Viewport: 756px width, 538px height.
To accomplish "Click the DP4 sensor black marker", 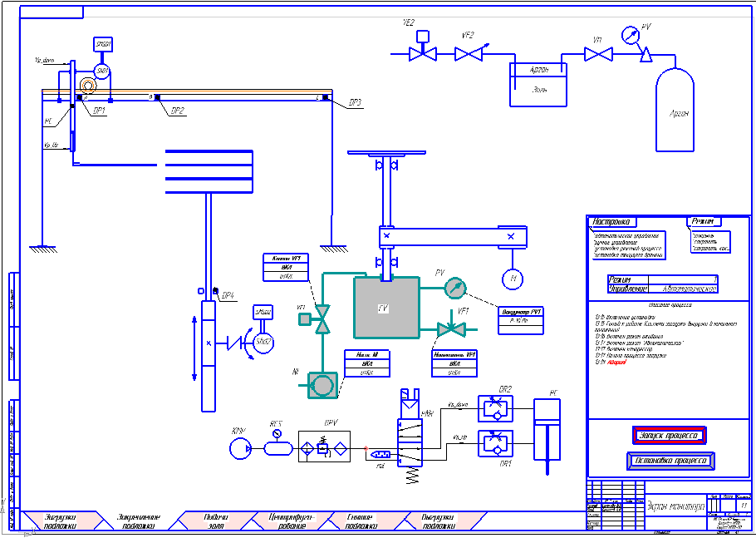I will click(215, 290).
